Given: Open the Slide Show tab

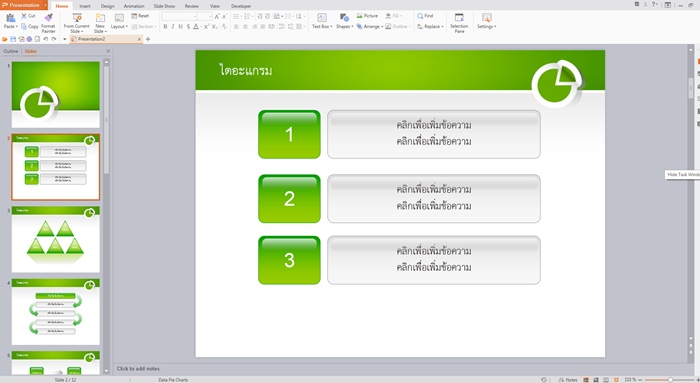Looking at the screenshot, I should pyautogui.click(x=164, y=6).
